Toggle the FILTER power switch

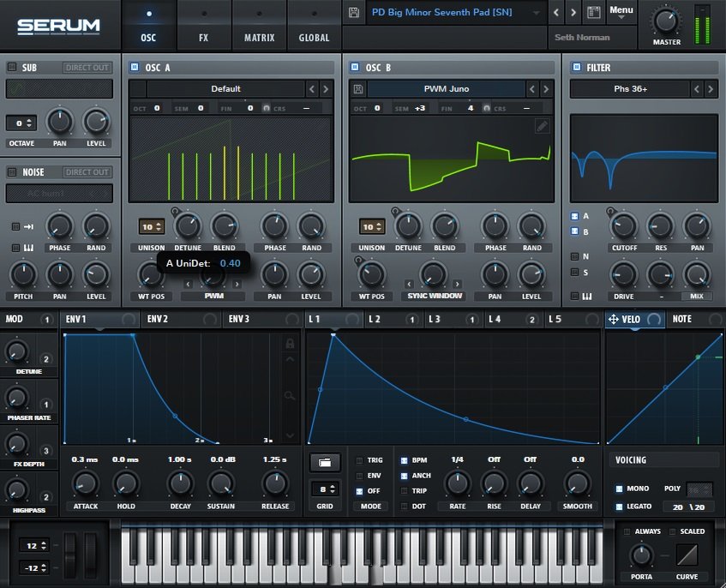[x=577, y=67]
